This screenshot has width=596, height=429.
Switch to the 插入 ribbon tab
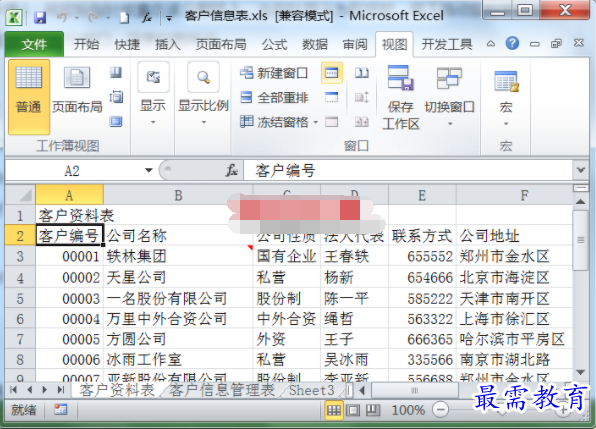[168, 44]
